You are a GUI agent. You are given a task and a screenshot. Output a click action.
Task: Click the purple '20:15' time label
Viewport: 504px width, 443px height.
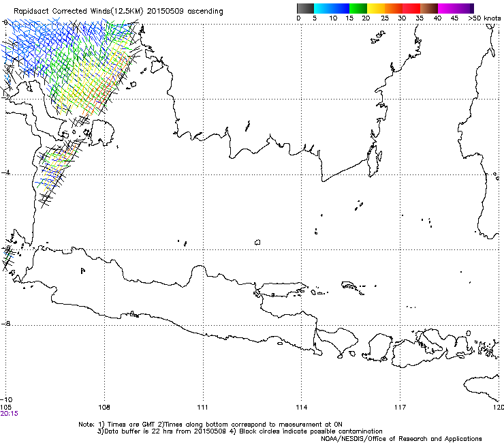(x=10, y=414)
